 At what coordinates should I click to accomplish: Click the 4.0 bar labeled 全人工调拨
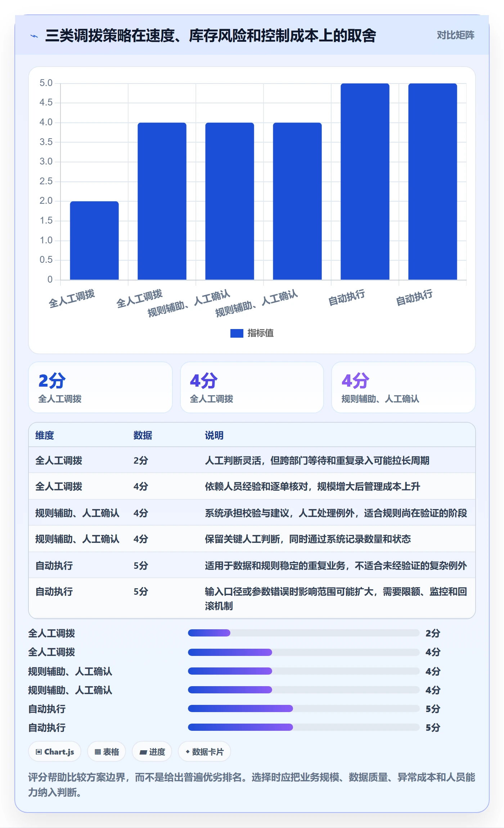[162, 201]
